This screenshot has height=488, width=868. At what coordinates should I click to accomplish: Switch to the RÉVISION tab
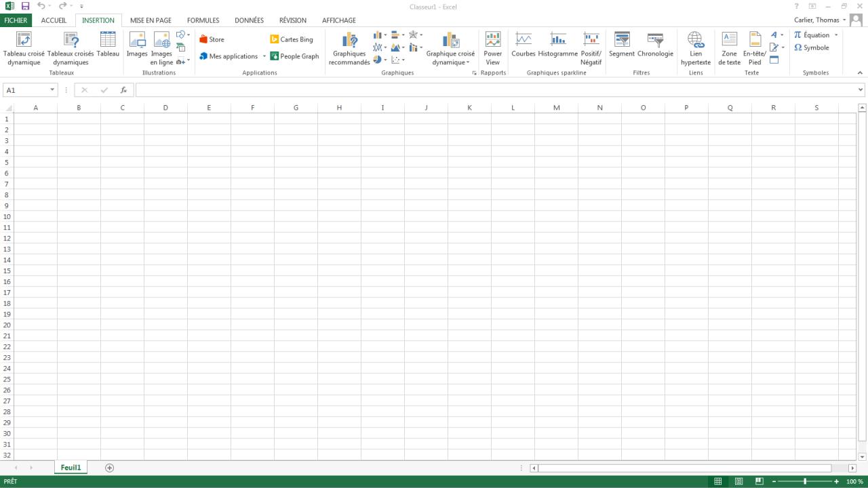293,20
